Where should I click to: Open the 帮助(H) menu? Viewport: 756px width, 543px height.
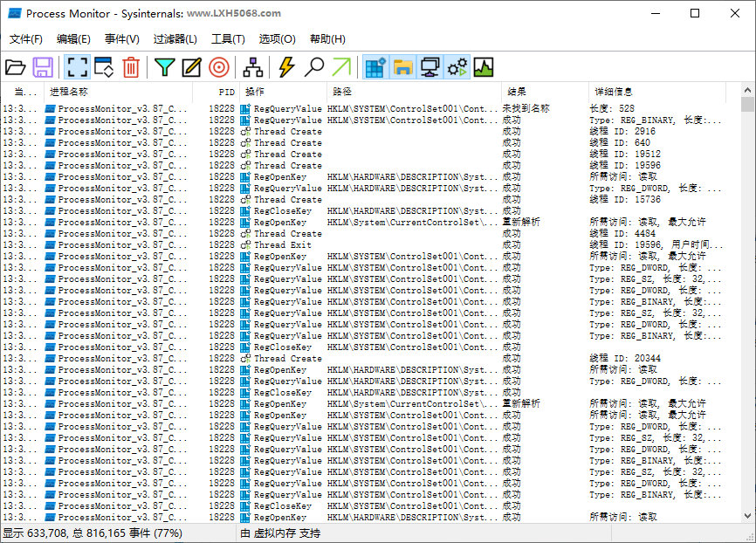coord(328,39)
